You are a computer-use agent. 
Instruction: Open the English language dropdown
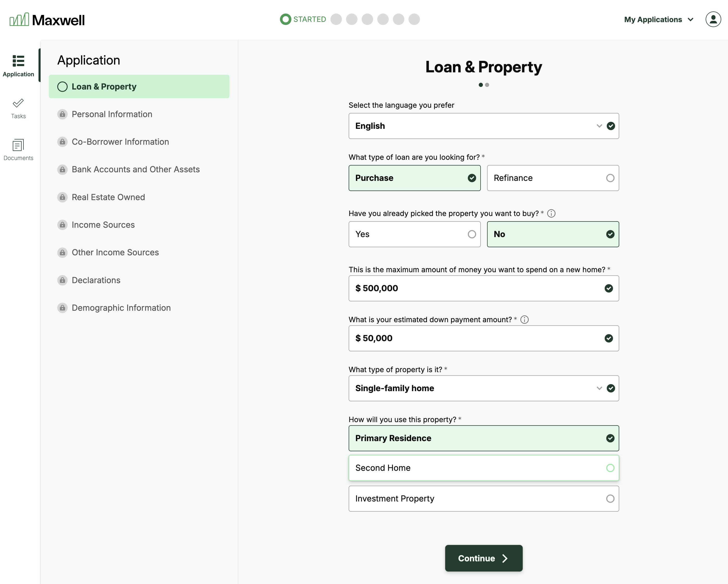[483, 126]
